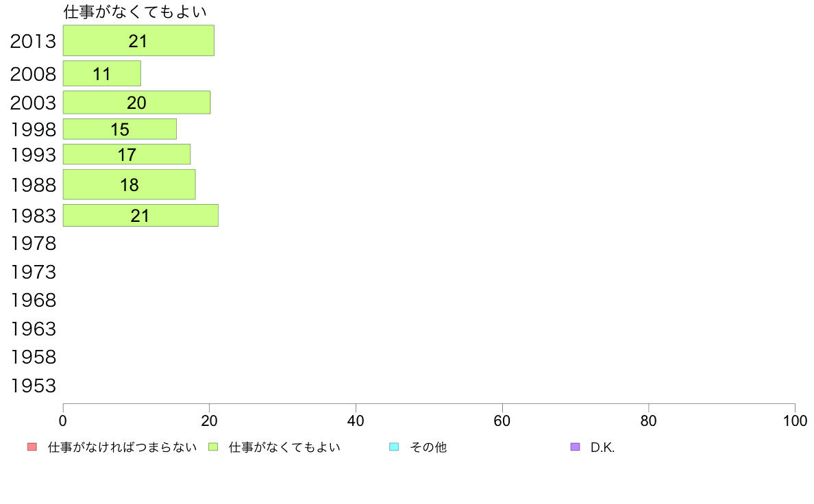Screen dimensions: 814x504
Task: Select the 2013 bar showing 21
Action: (x=138, y=40)
